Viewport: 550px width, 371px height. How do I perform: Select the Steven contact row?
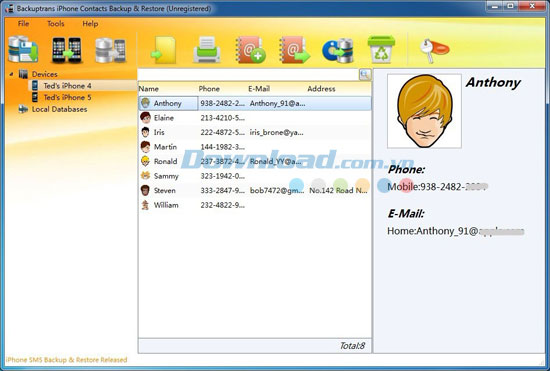pyautogui.click(x=255, y=190)
